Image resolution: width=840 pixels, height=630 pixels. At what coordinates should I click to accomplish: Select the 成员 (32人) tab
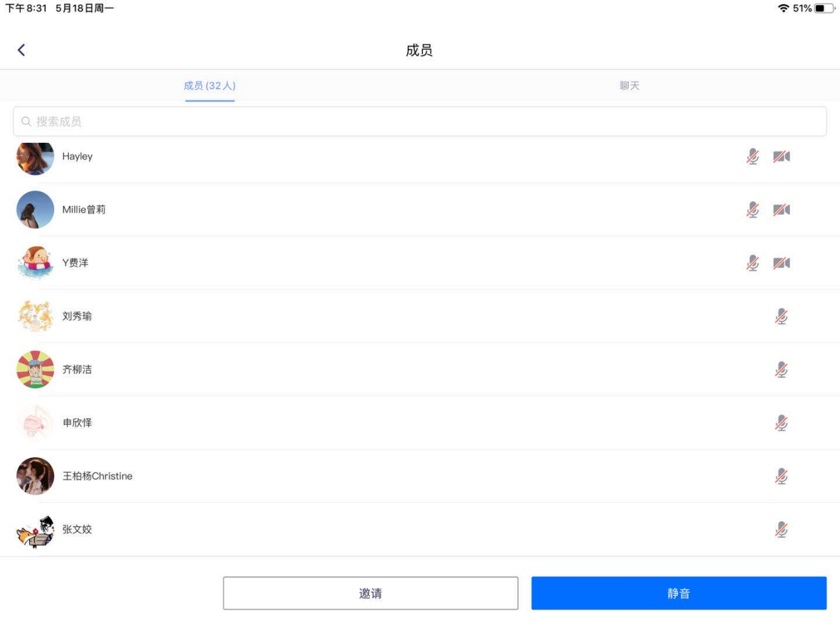[210, 86]
